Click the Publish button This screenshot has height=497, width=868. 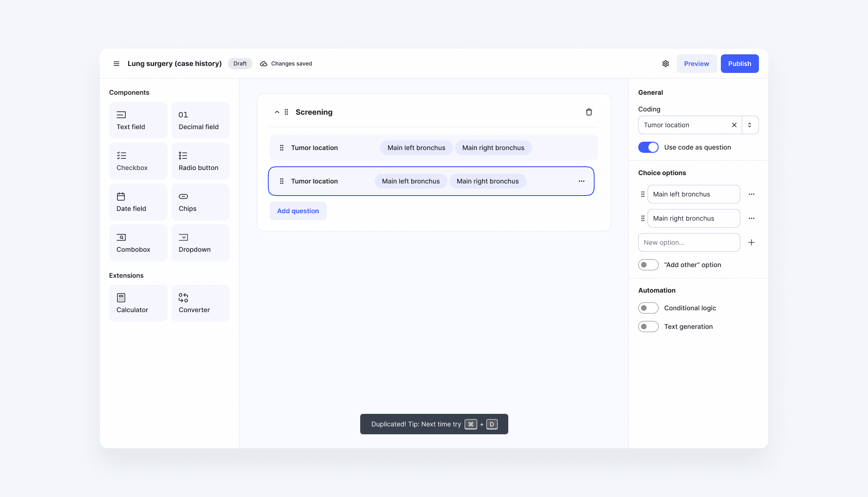(x=739, y=64)
